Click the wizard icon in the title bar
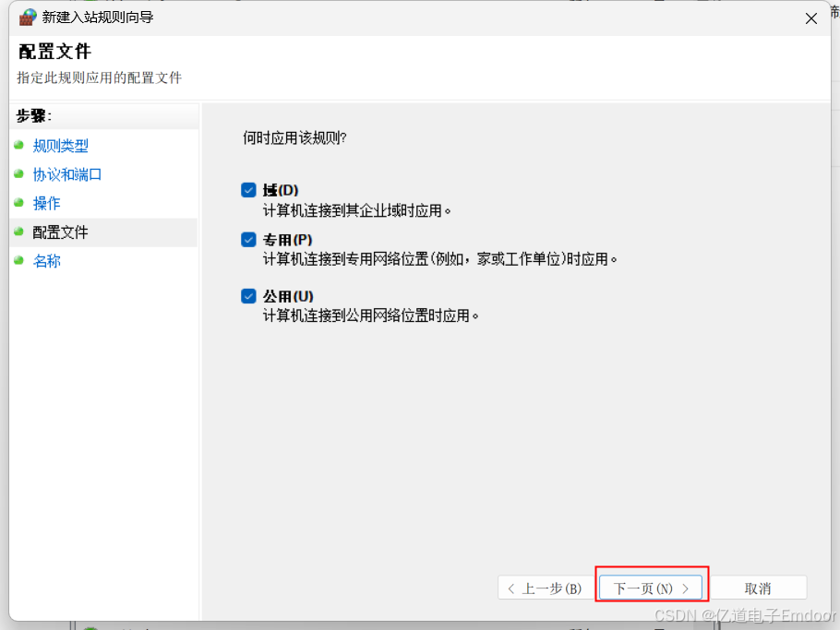The image size is (840, 630). 27,17
